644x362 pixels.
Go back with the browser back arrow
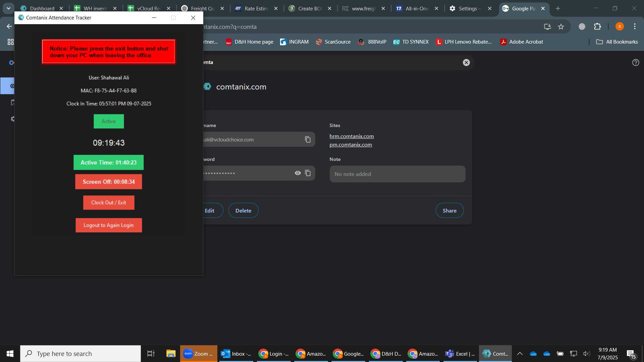(9, 26)
